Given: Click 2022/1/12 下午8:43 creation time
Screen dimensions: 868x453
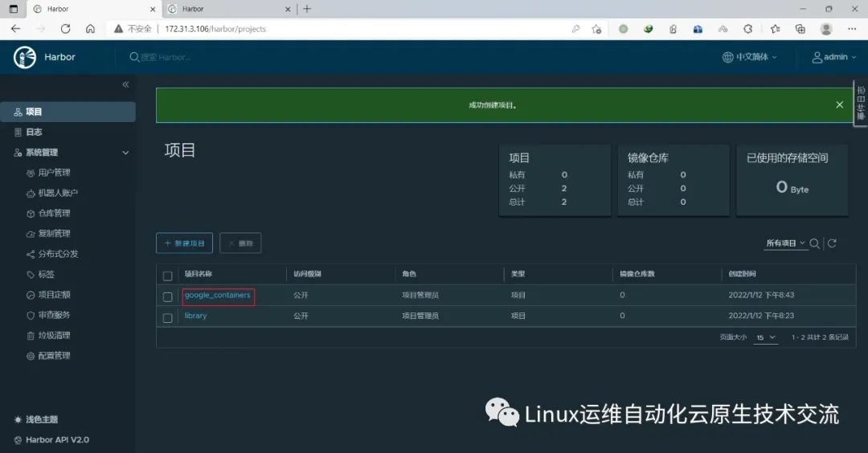Looking at the screenshot, I should 761,296.
